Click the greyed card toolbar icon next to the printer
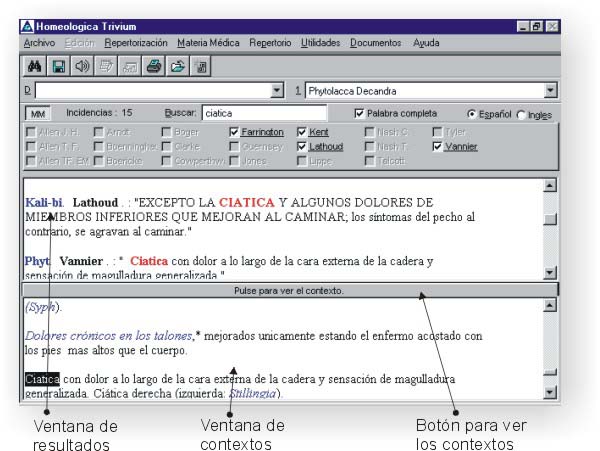The image size is (600, 451). click(130, 67)
